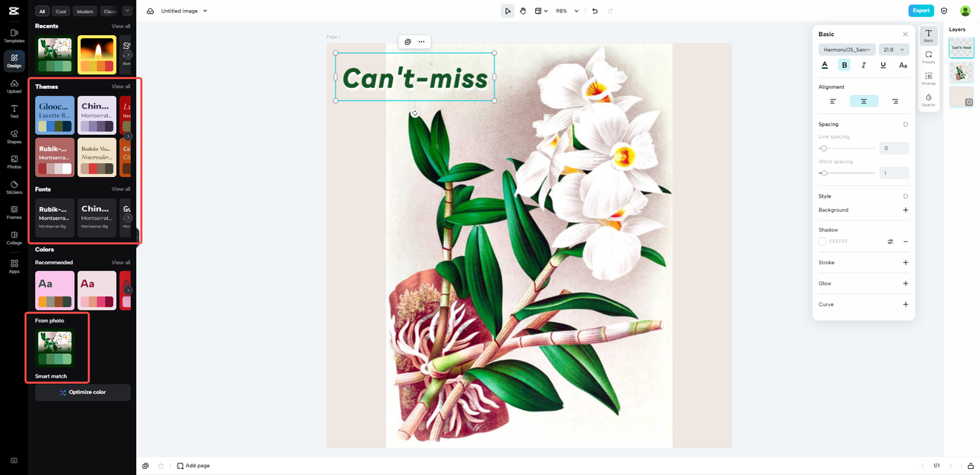View all Recommended colors
The height and width of the screenshot is (475, 980).
[x=121, y=263]
